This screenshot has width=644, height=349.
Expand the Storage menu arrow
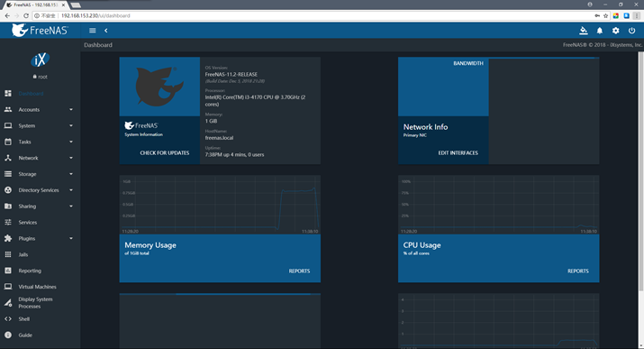point(71,174)
